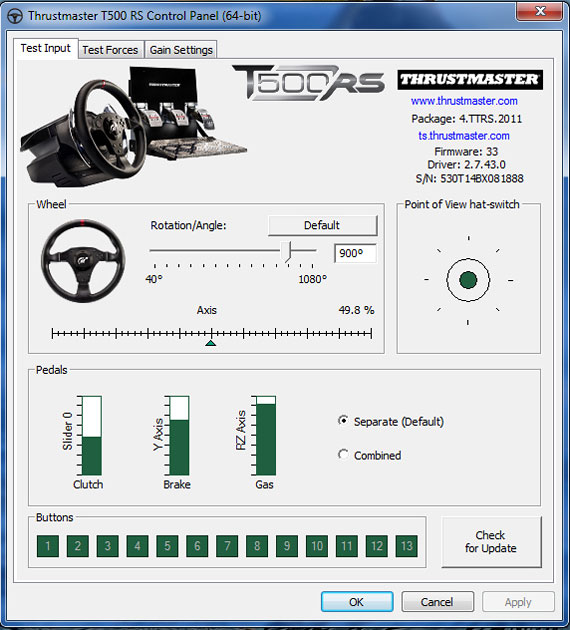Click the Check for Update button

pos(491,542)
